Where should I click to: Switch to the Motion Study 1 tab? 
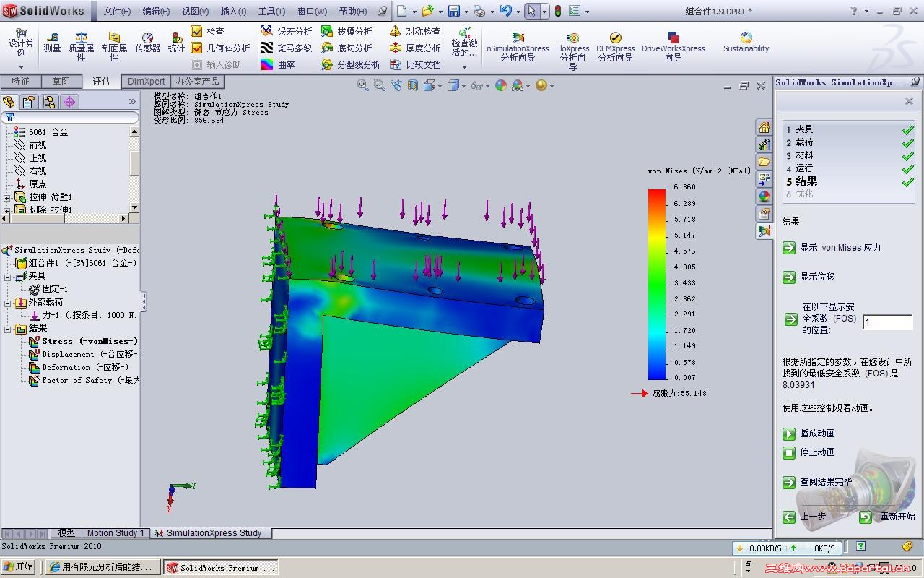(x=116, y=533)
